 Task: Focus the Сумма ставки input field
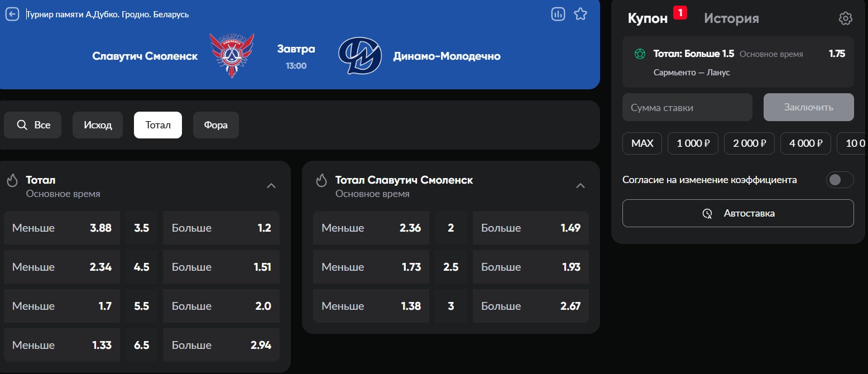(687, 107)
